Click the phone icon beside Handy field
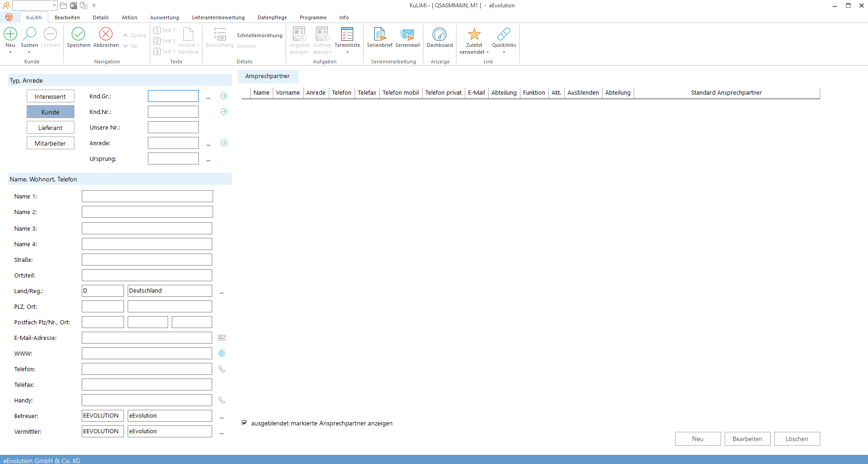Viewport: 868px width, 464px height. 222,400
